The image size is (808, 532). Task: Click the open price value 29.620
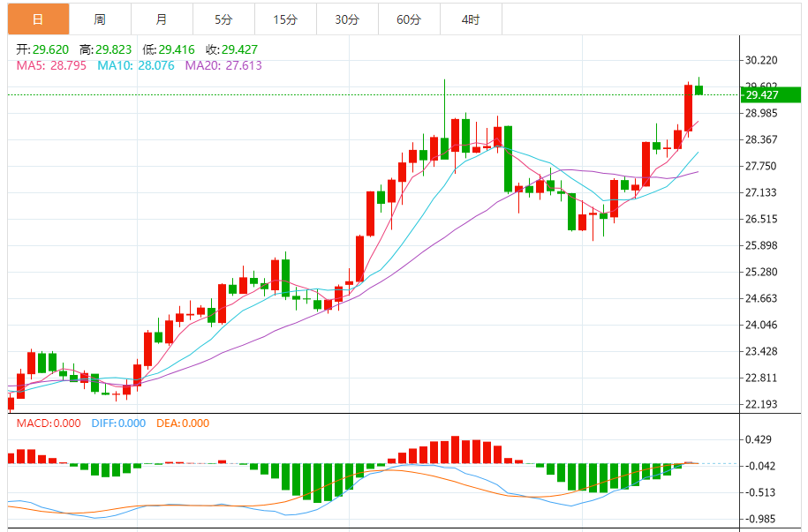coord(51,50)
